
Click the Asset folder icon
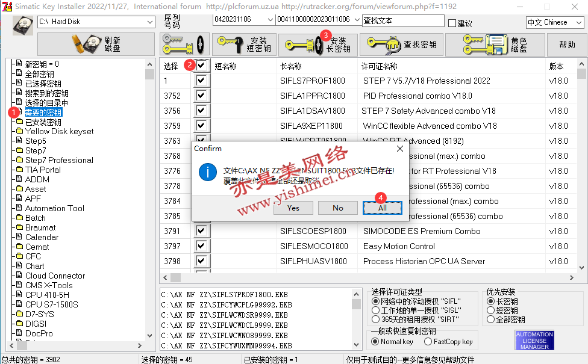point(19,189)
